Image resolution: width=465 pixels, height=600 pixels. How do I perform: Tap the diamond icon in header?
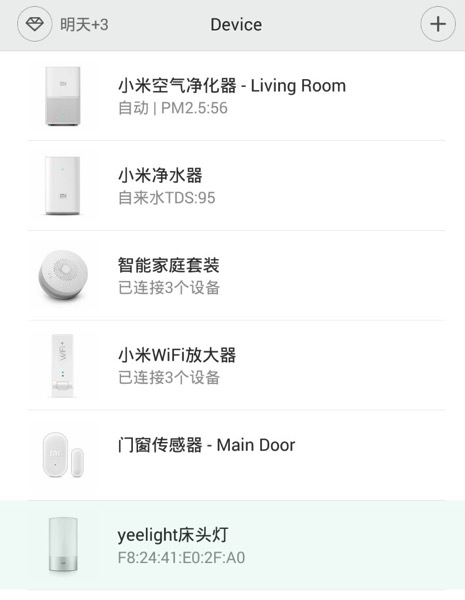[34, 24]
